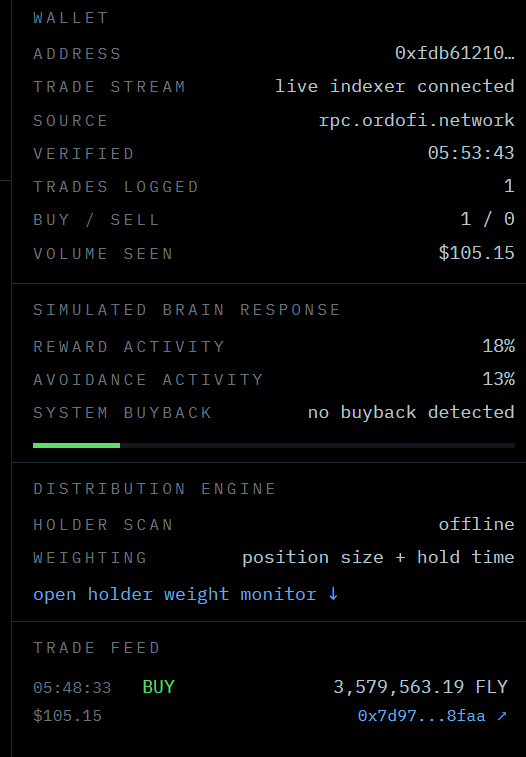Click 'position size + hold time' weighting
The width and height of the screenshot is (526, 757).
[378, 558]
